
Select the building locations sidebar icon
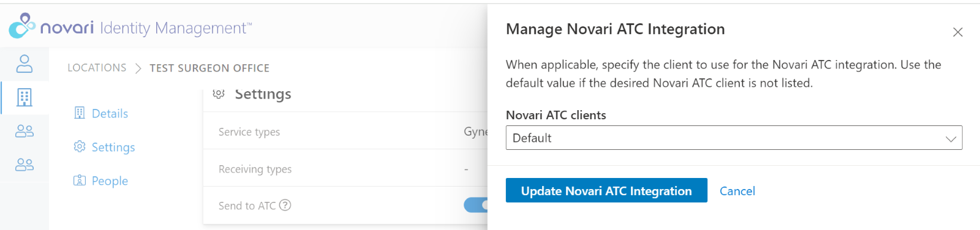click(x=24, y=97)
